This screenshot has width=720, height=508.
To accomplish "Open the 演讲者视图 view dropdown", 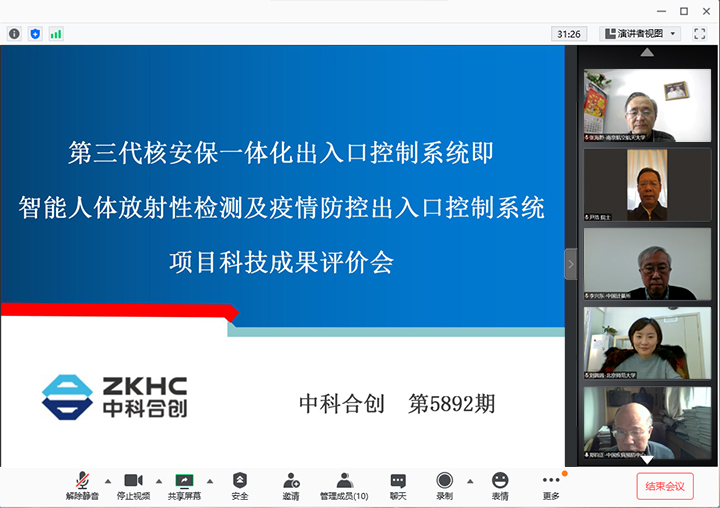I will pyautogui.click(x=640, y=34).
